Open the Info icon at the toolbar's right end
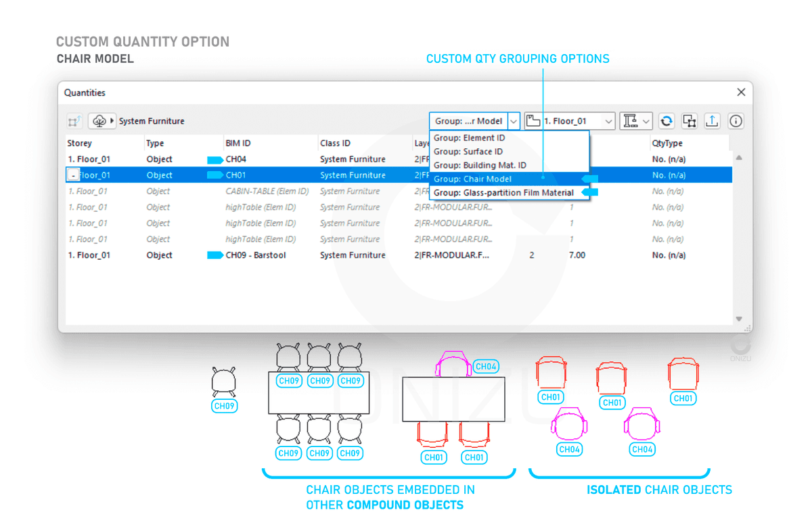This screenshot has height=527, width=812. (x=736, y=120)
